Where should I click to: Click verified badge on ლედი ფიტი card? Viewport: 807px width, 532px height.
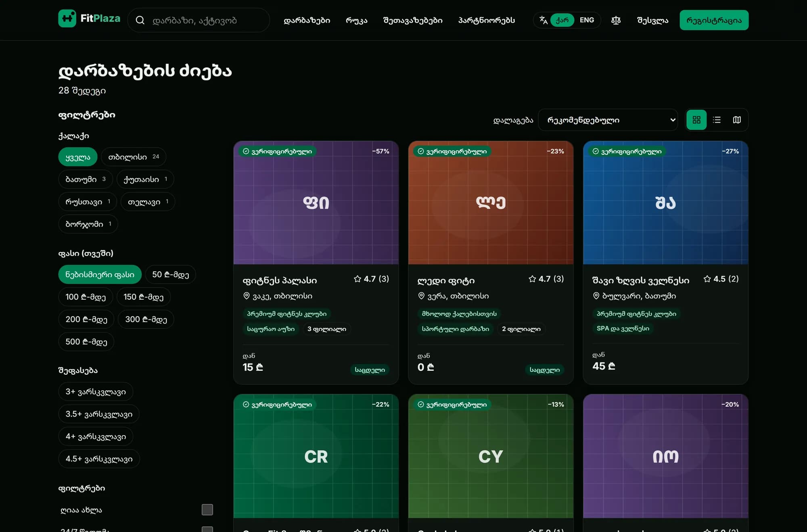pyautogui.click(x=452, y=151)
